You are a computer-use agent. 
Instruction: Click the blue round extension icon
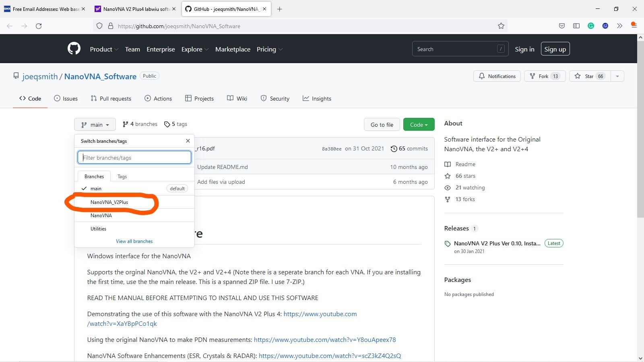click(605, 26)
